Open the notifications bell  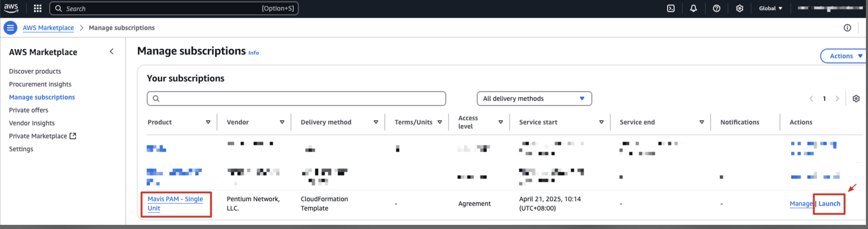[693, 8]
